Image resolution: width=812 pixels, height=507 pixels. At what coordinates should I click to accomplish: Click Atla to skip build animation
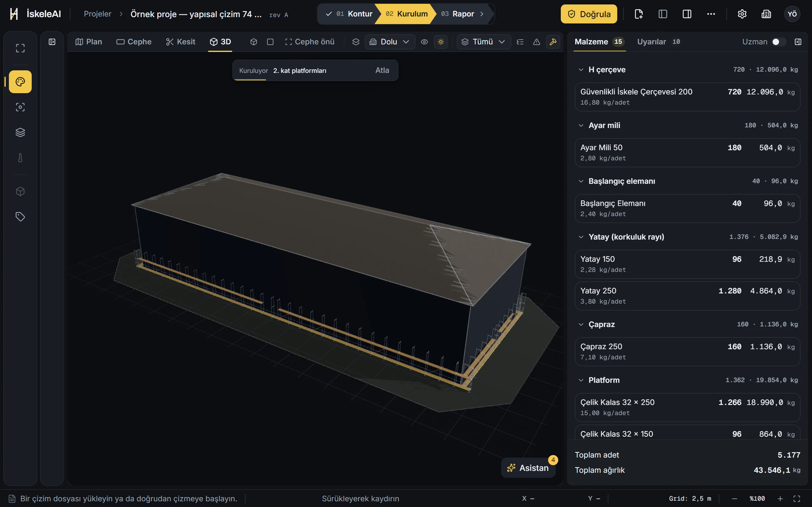(382, 70)
